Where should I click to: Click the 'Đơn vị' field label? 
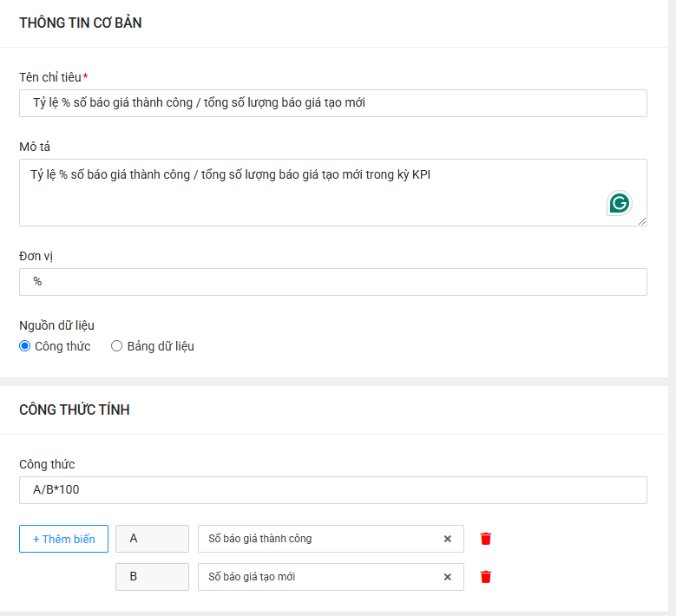coord(36,256)
